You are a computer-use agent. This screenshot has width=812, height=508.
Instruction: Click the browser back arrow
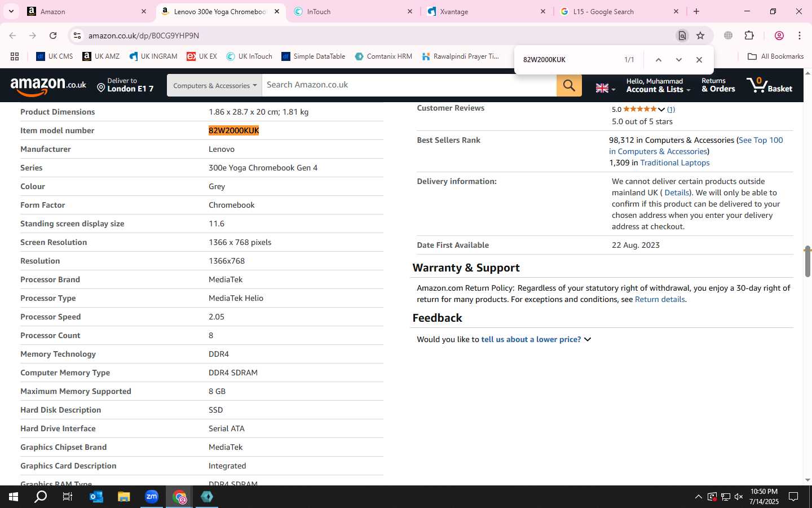point(12,36)
